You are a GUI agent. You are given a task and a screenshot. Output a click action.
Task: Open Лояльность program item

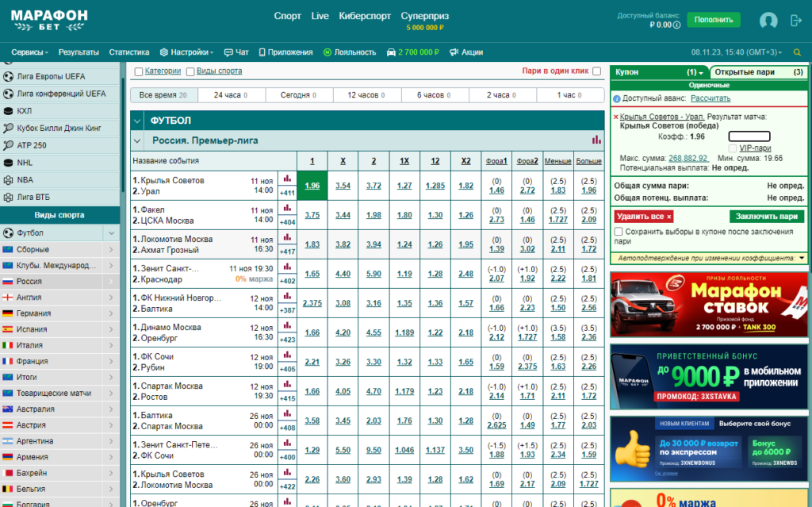[350, 52]
